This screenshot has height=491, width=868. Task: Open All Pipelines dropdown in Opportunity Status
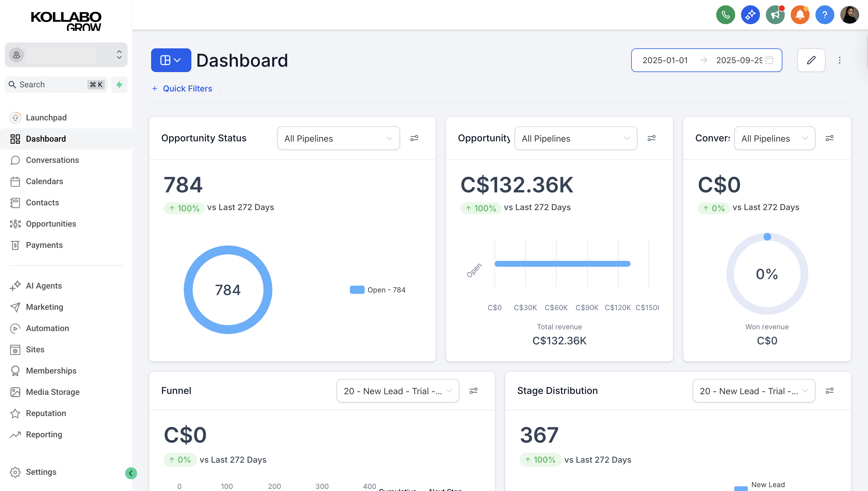point(338,138)
